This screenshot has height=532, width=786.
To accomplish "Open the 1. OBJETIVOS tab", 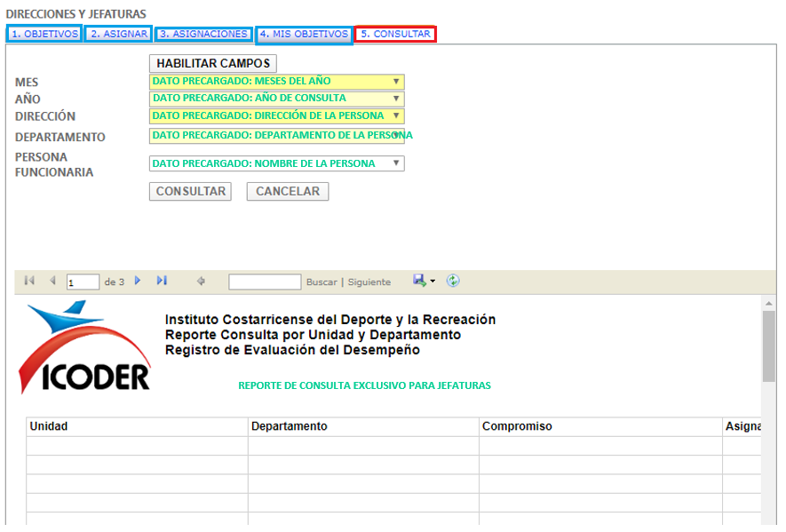I will pos(44,34).
